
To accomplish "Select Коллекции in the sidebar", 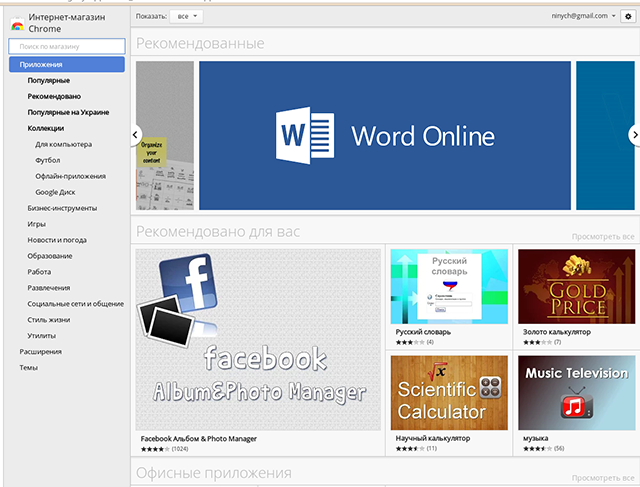I will 46,128.
